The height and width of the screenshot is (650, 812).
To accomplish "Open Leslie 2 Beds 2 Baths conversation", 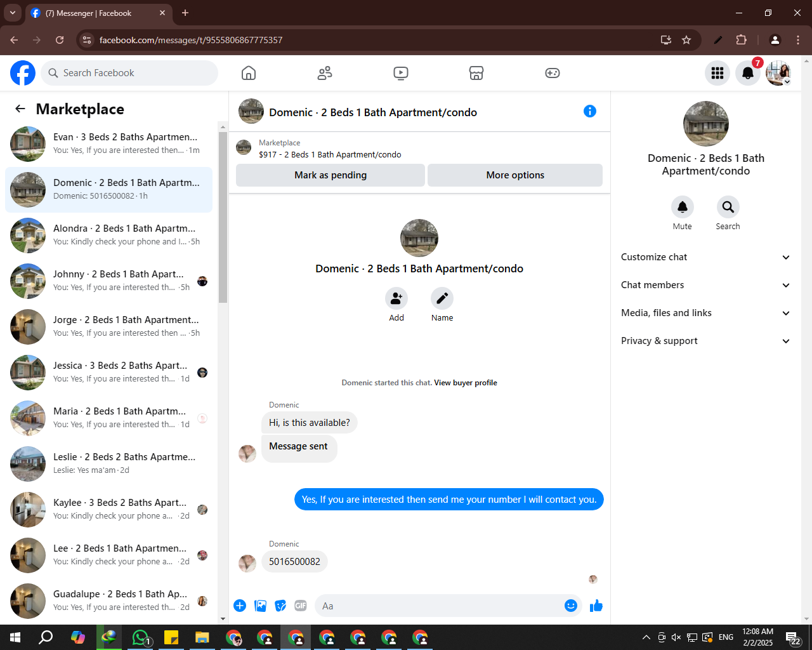I will tap(109, 464).
